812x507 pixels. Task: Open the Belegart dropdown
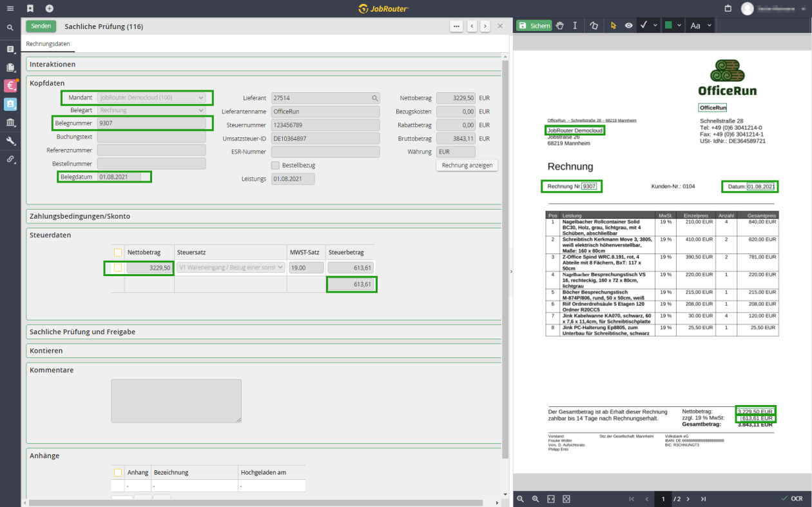click(151, 111)
